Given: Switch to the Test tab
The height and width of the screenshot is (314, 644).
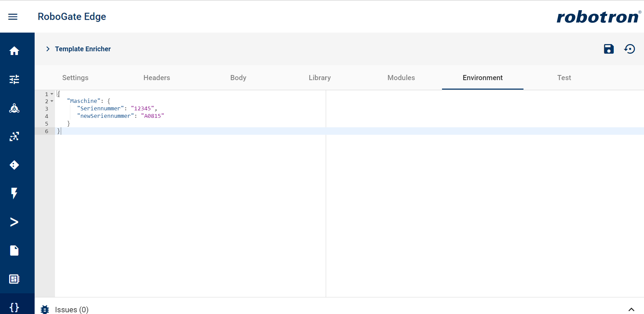Looking at the screenshot, I should [x=564, y=78].
